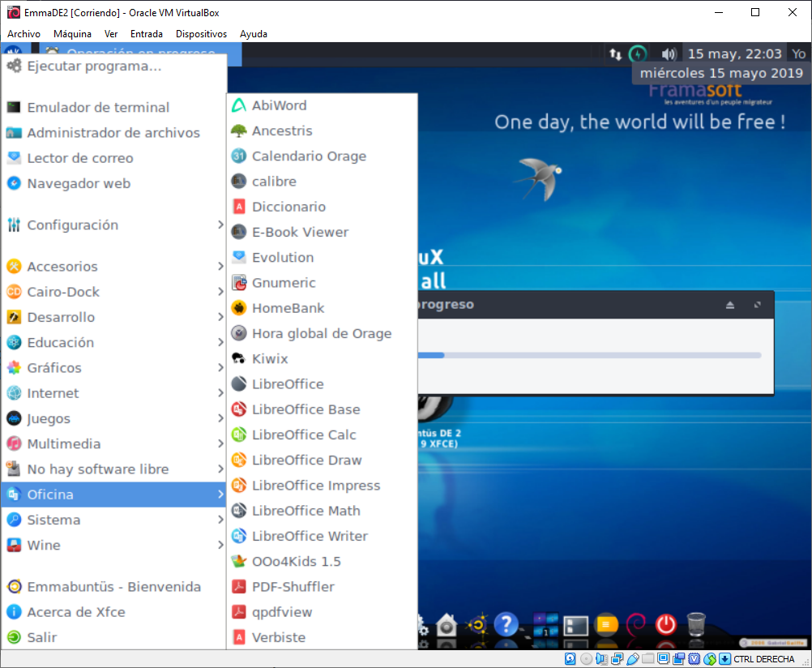Click the operation progress bar
The width and height of the screenshot is (812, 668).
(589, 355)
